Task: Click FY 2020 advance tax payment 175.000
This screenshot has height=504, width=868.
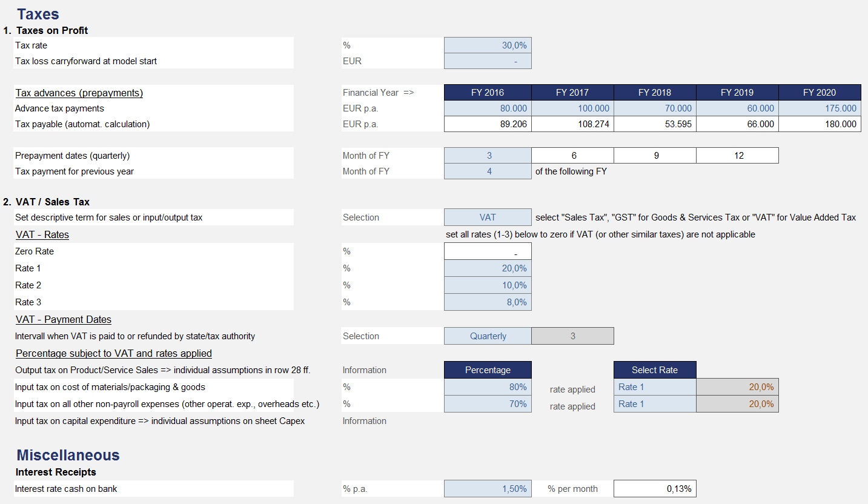Action: [x=820, y=108]
